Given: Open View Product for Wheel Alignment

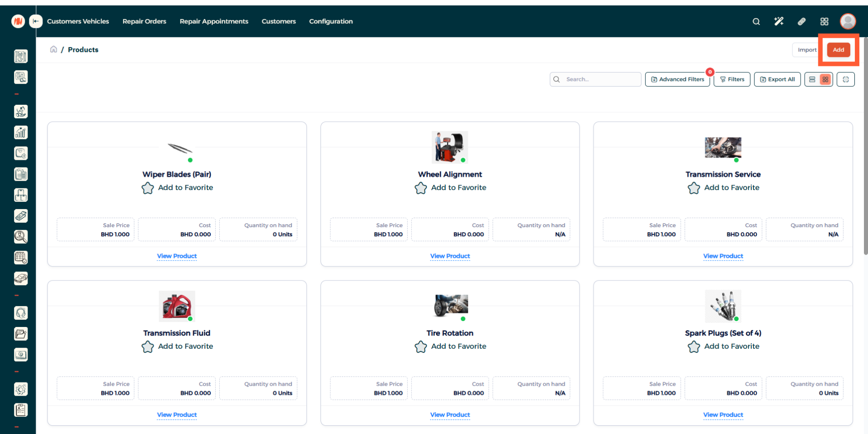Looking at the screenshot, I should coord(450,256).
